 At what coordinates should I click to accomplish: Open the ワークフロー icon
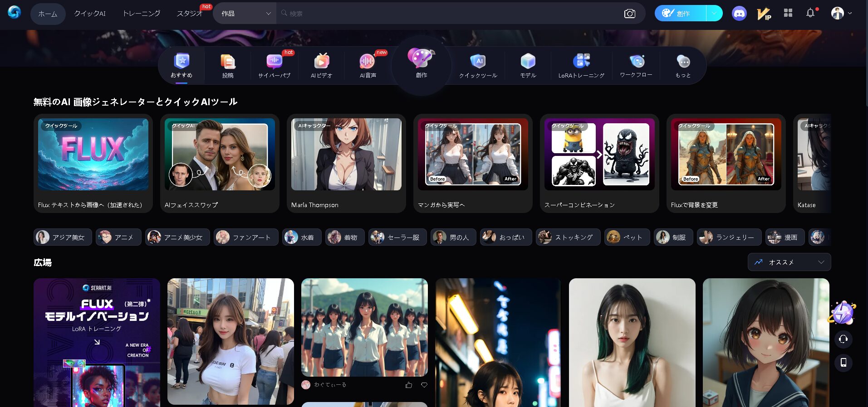[637, 61]
